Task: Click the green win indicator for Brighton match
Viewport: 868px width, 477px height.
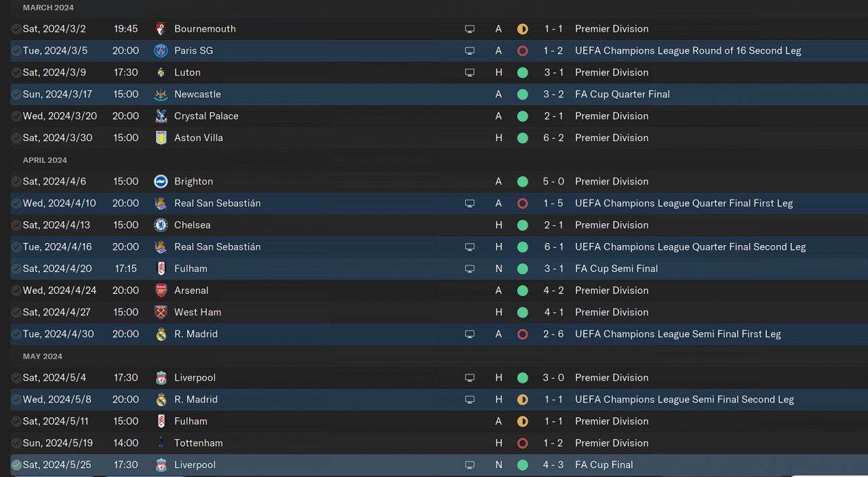Action: click(522, 181)
